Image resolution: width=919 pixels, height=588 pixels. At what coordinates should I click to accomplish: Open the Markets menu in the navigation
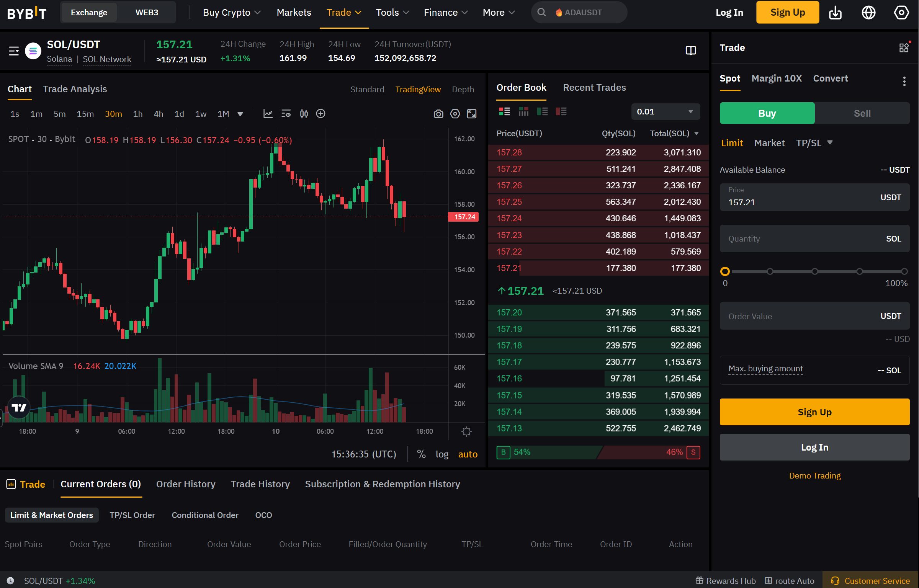pos(294,12)
